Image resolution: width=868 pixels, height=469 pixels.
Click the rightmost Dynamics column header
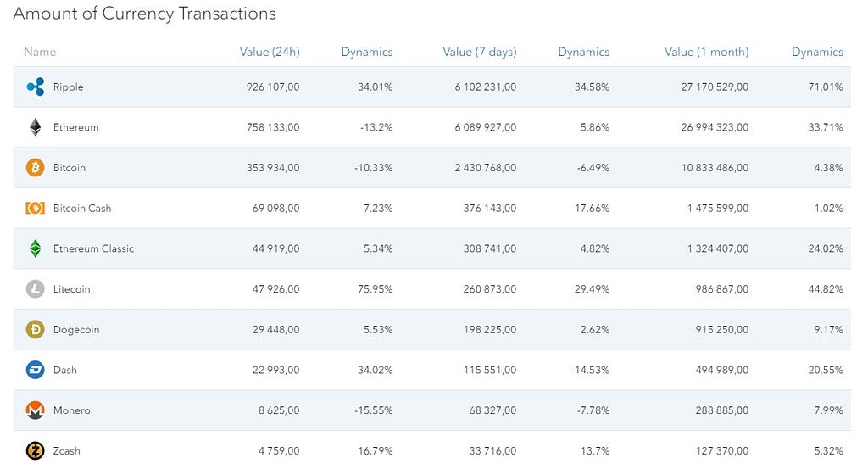pyautogui.click(x=817, y=52)
